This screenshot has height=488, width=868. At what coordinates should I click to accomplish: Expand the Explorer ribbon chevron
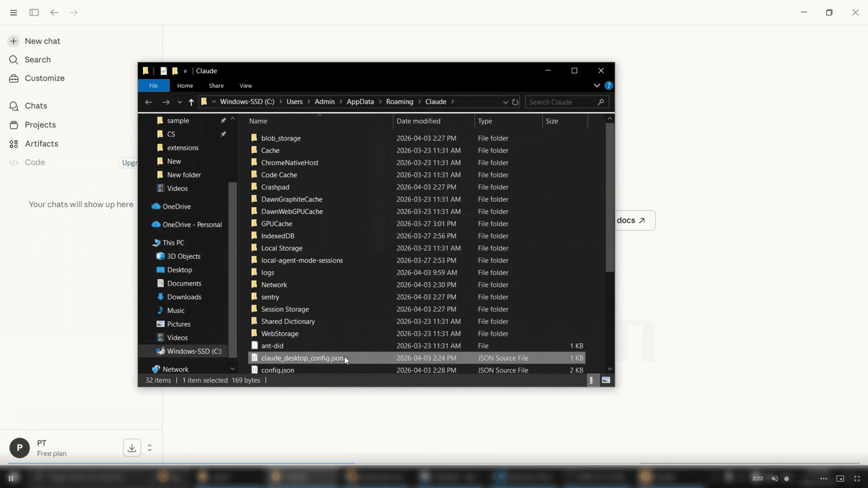(597, 85)
